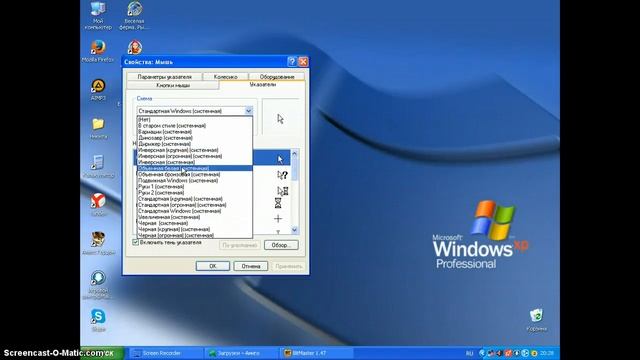Viewport: 640px width, 360px height.
Task: Switch to the Колесико tab
Action: (225, 77)
